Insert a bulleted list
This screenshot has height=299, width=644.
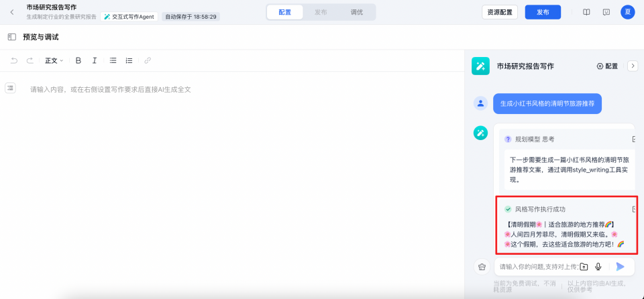click(x=113, y=61)
